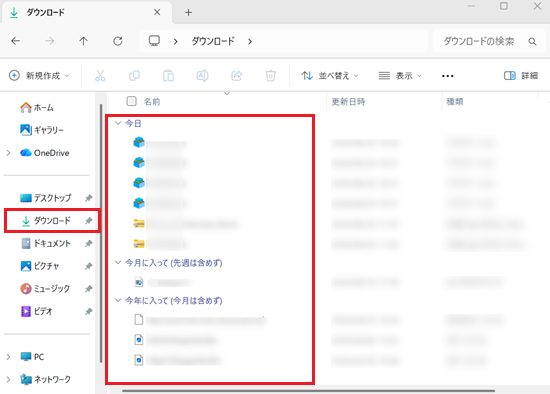Click the Share toolbar icon
Screen dimensions: 550x394
(x=237, y=75)
